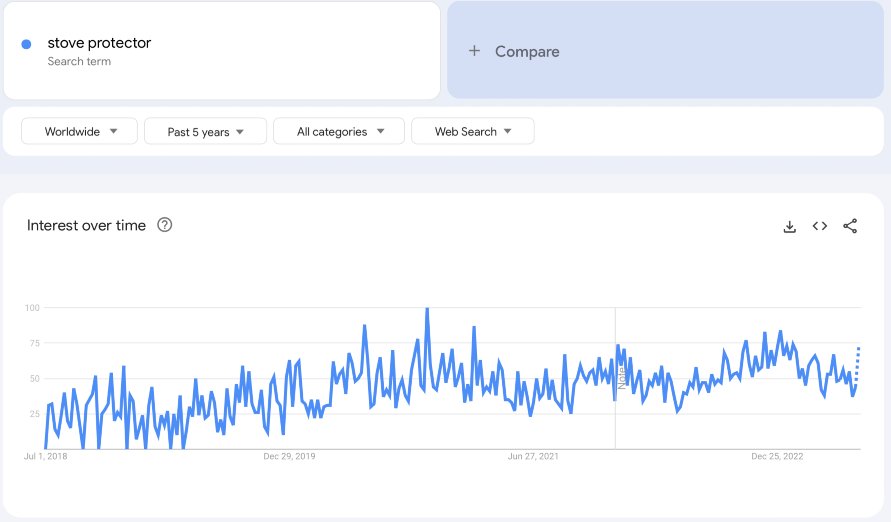Click the Note marker on the chart

[x=622, y=378]
